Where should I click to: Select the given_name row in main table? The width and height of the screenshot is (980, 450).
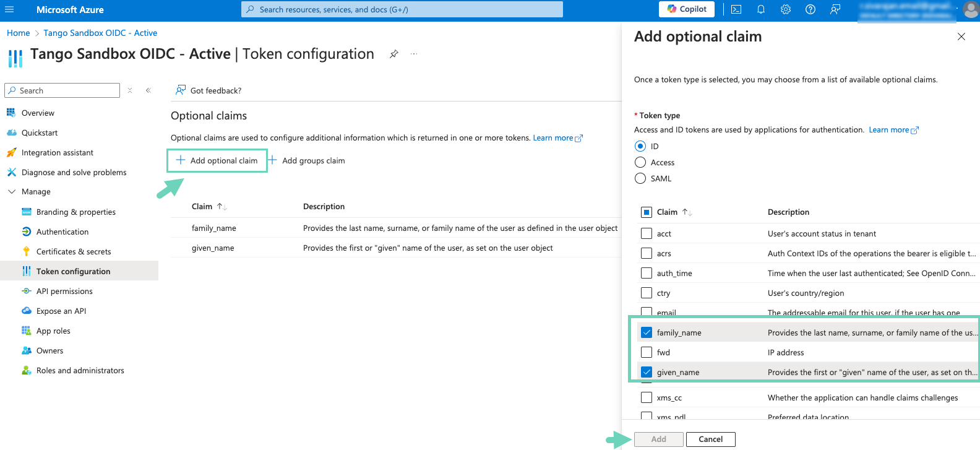click(396, 248)
